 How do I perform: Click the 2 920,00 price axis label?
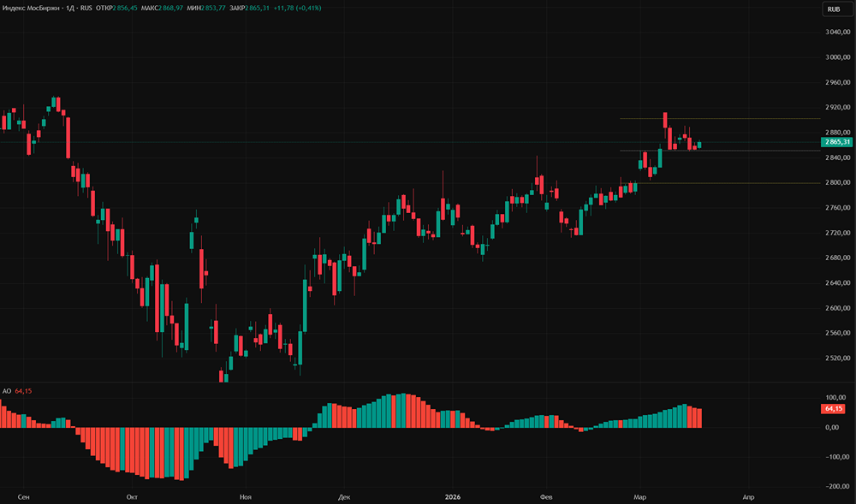[x=837, y=108]
